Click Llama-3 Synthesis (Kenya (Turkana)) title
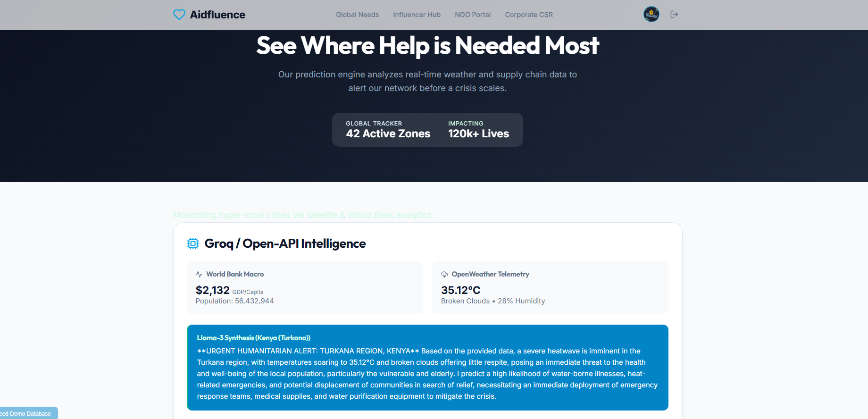Viewport: 868px width, 419px height. coord(254,338)
